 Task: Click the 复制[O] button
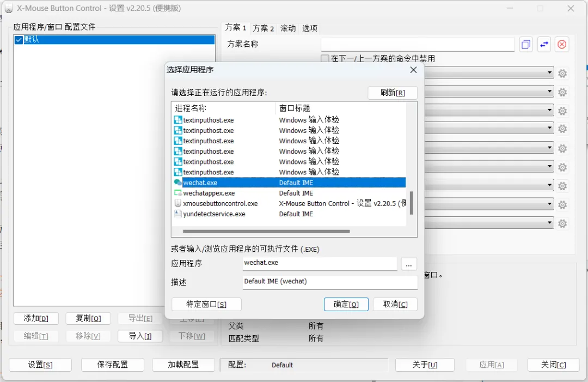point(88,319)
